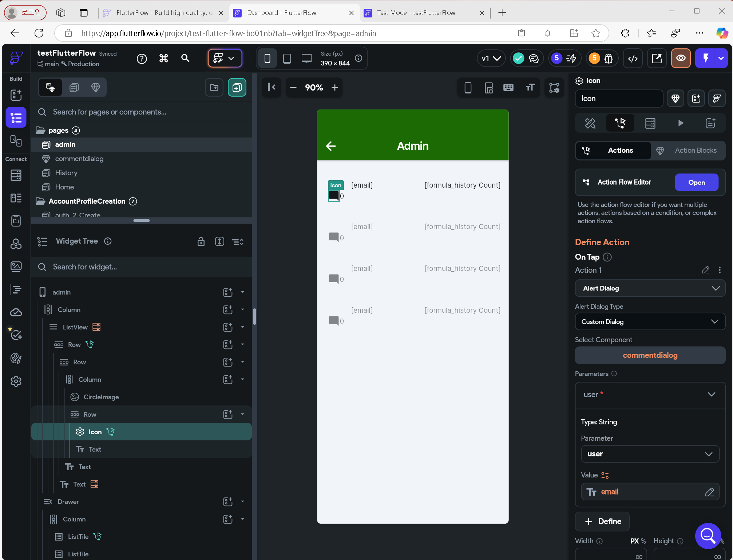
Task: Open the Action Flow Editor
Action: tap(696, 182)
